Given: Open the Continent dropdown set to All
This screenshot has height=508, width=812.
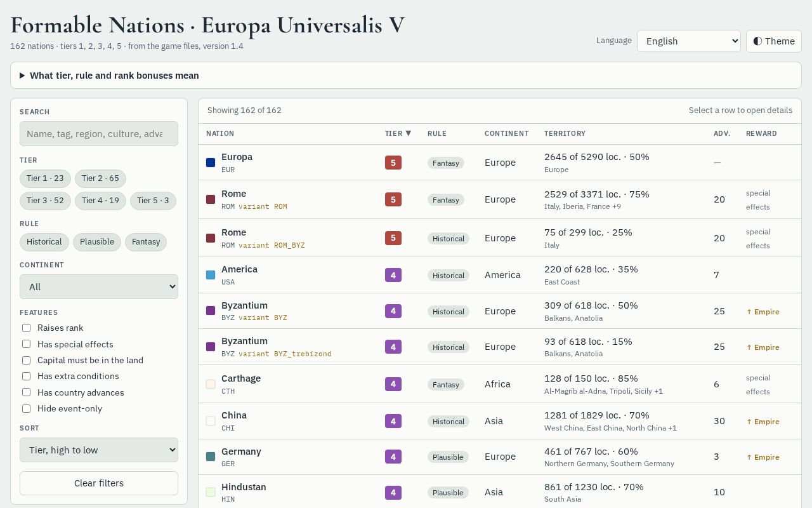Looking at the screenshot, I should [99, 286].
